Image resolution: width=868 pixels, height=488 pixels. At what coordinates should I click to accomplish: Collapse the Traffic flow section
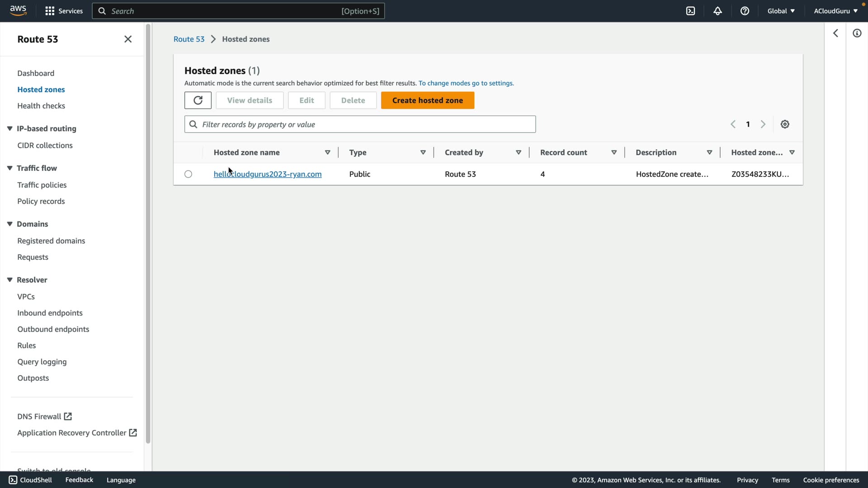click(x=9, y=168)
